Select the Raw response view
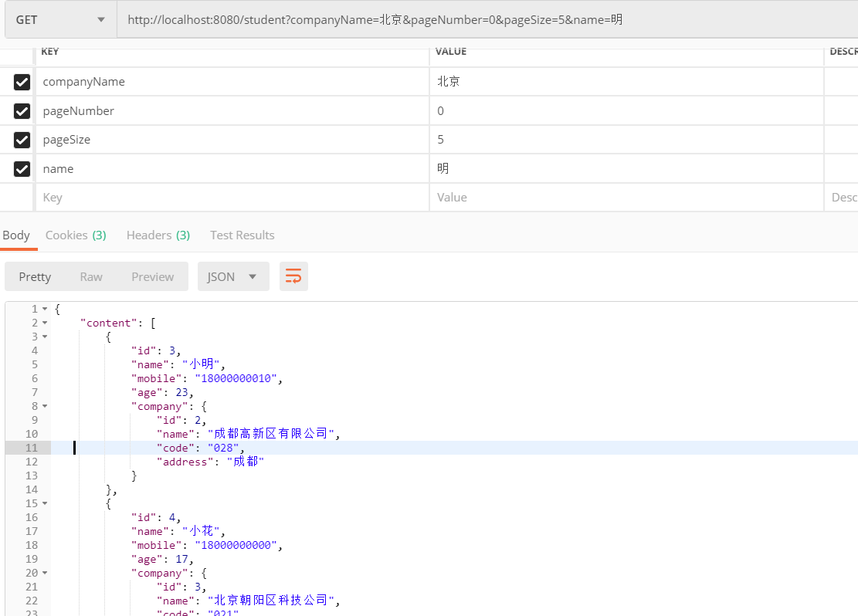 (91, 276)
